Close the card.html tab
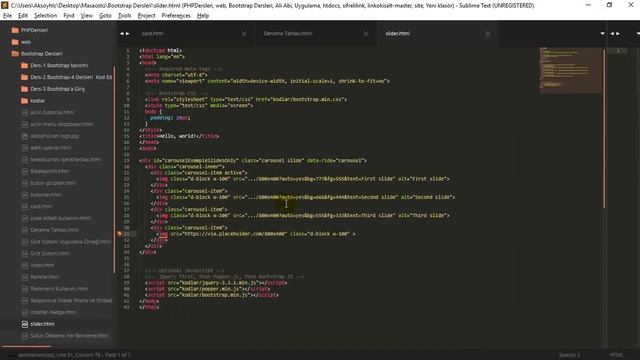This screenshot has width=640, height=360. click(244, 34)
